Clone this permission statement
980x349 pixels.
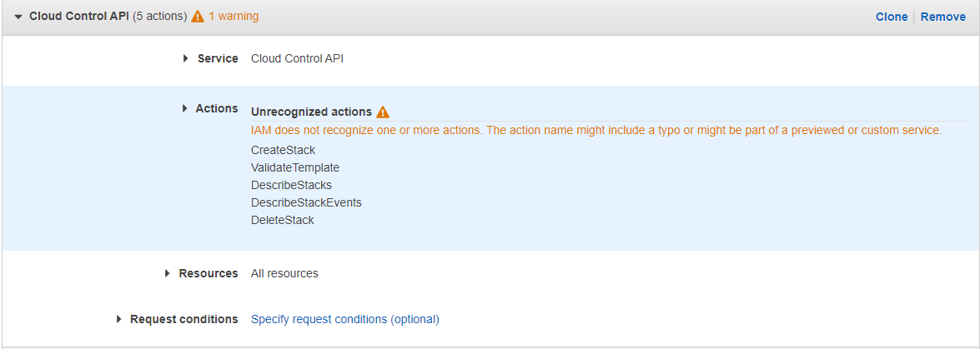coord(892,17)
